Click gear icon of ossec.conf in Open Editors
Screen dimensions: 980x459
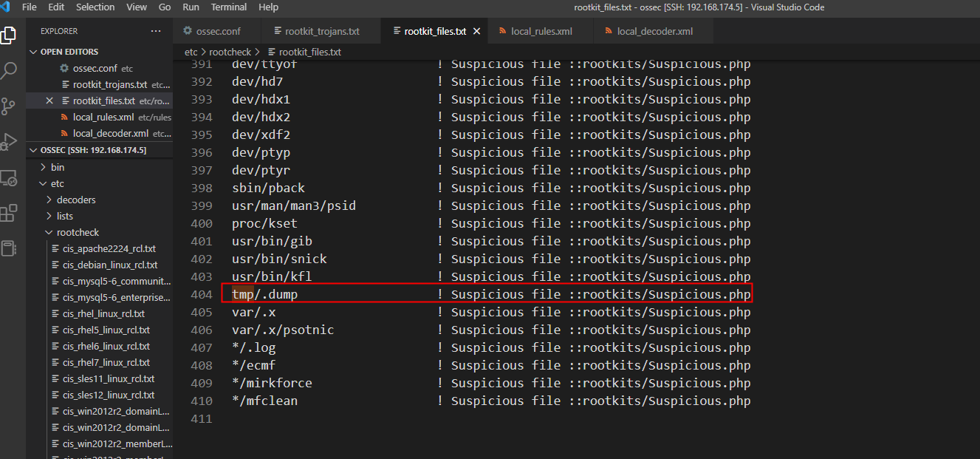tap(64, 68)
